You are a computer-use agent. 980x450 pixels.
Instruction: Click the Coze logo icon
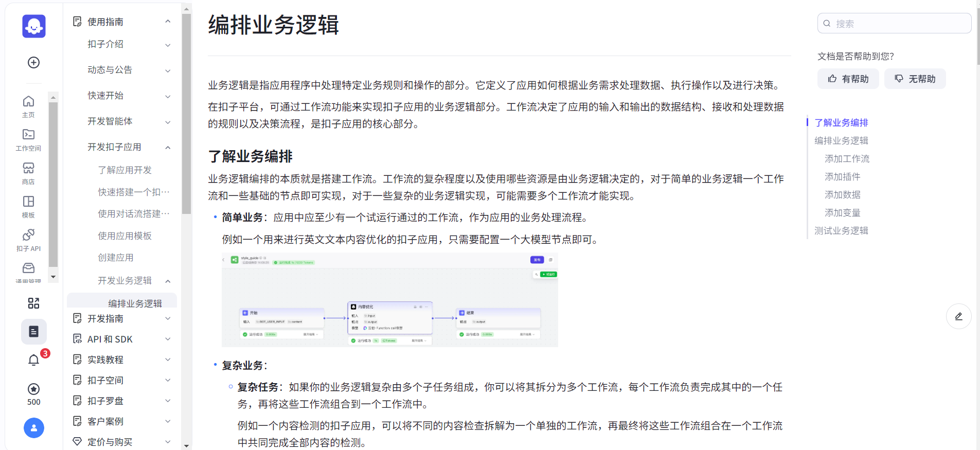[34, 26]
